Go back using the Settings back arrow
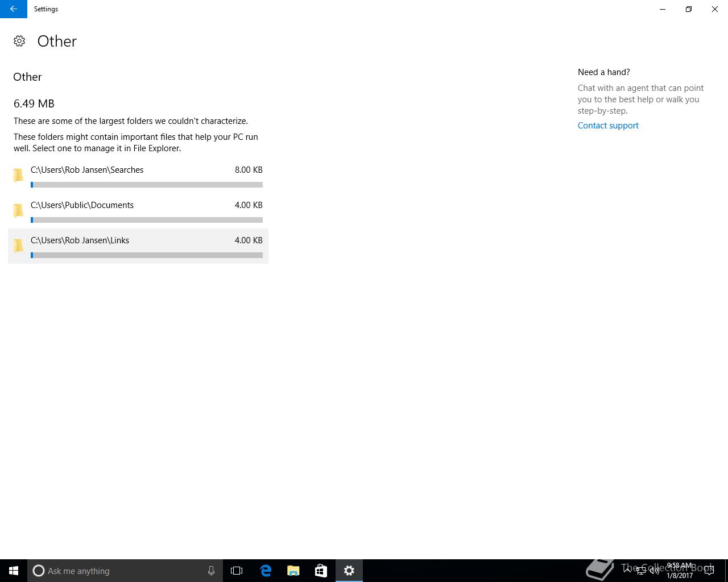 point(14,9)
